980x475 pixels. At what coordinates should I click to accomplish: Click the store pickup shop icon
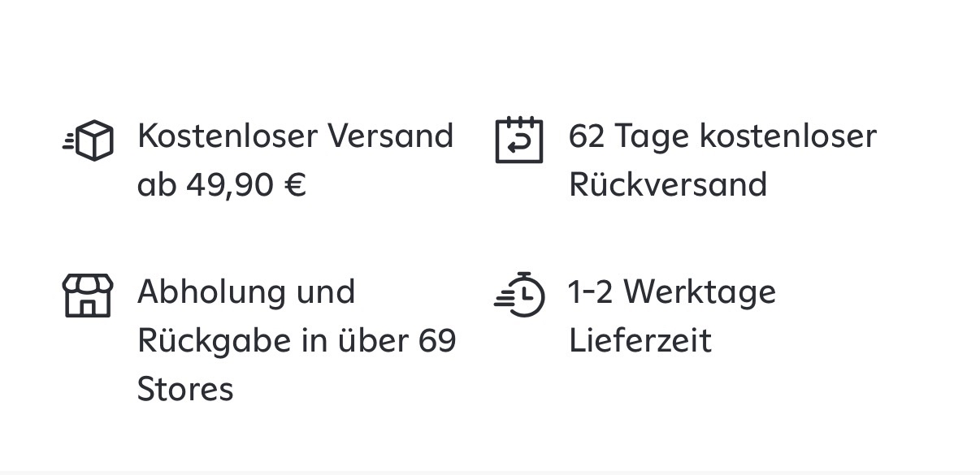coord(88,295)
